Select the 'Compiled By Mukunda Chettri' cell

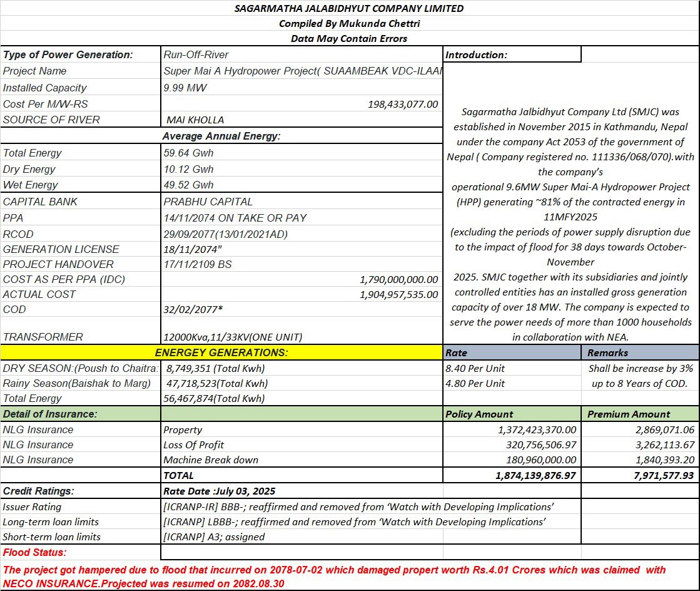tap(349, 24)
